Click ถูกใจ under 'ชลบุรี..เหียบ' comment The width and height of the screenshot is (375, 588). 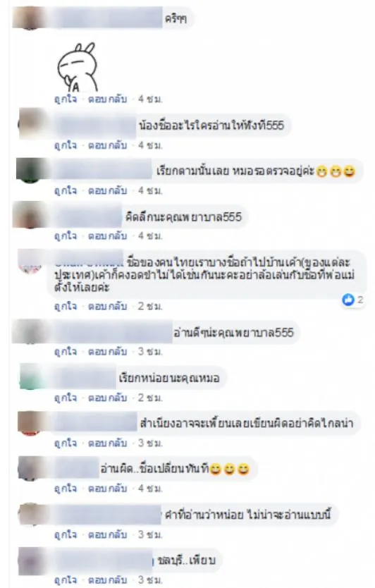coord(66,580)
